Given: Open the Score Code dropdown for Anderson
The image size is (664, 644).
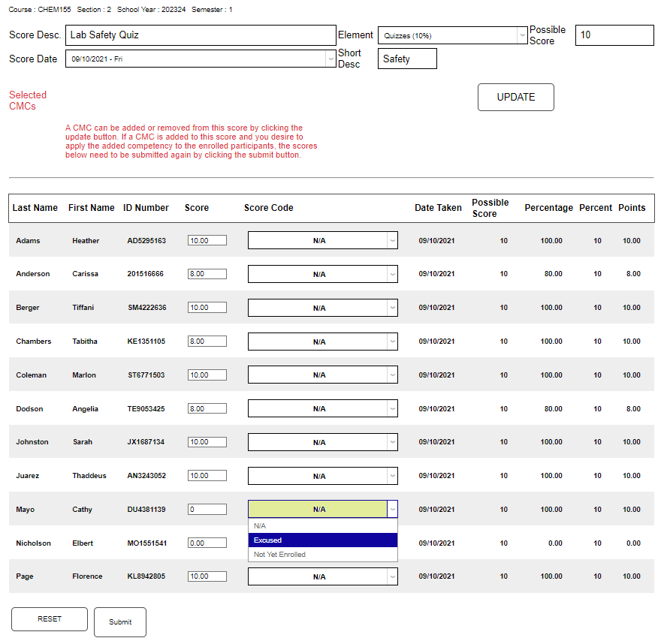Looking at the screenshot, I should click(322, 273).
